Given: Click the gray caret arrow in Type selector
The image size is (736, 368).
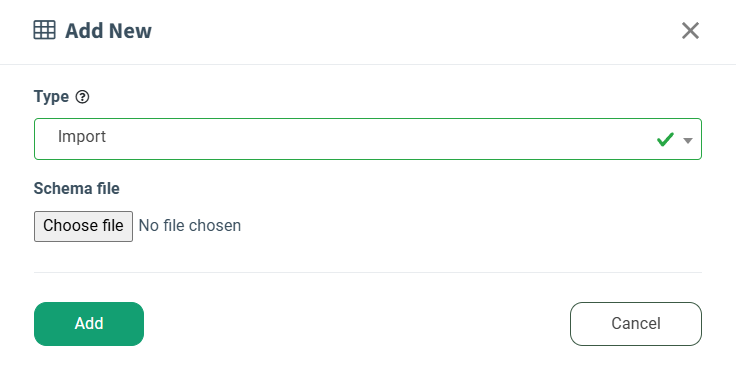Looking at the screenshot, I should pos(688,140).
